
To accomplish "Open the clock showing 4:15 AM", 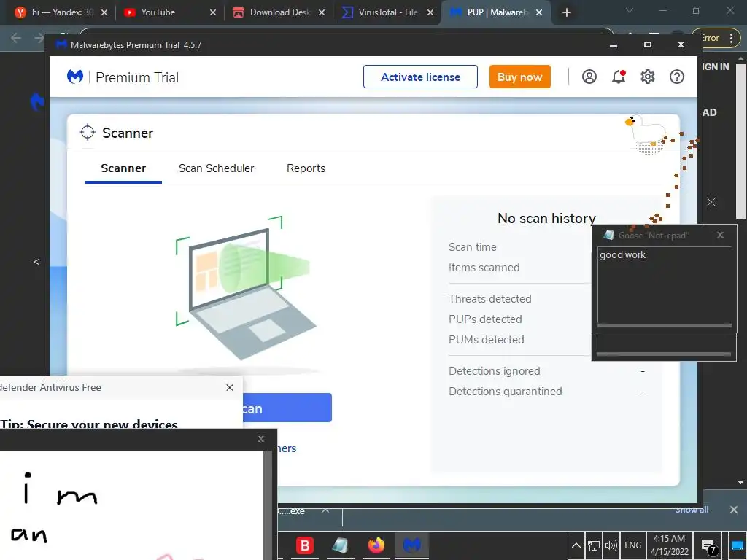I will pyautogui.click(x=670, y=545).
